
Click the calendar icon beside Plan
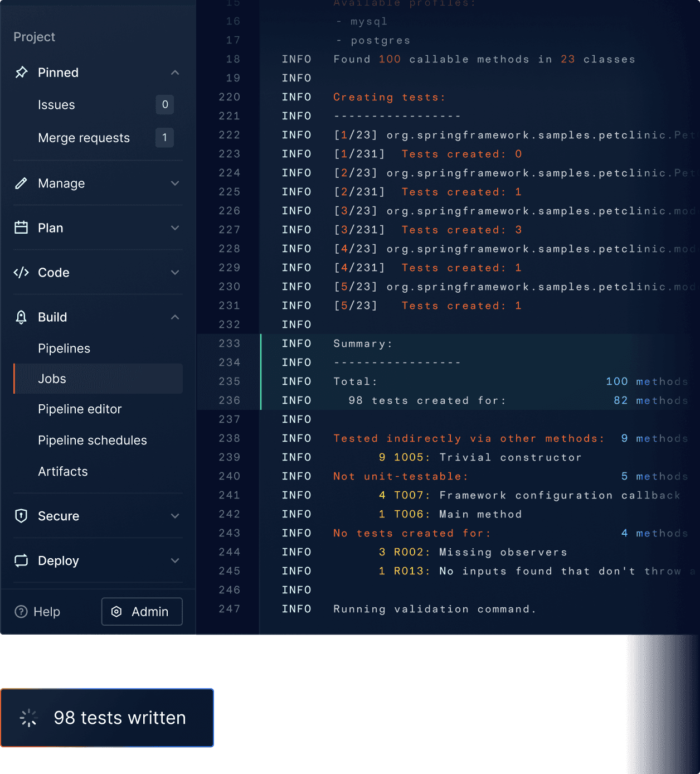[x=21, y=228]
